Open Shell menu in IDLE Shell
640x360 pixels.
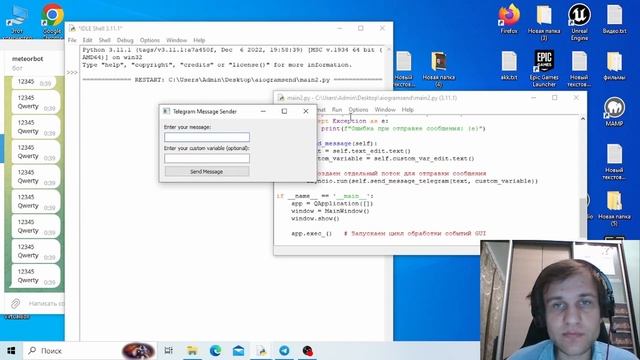coord(104,40)
